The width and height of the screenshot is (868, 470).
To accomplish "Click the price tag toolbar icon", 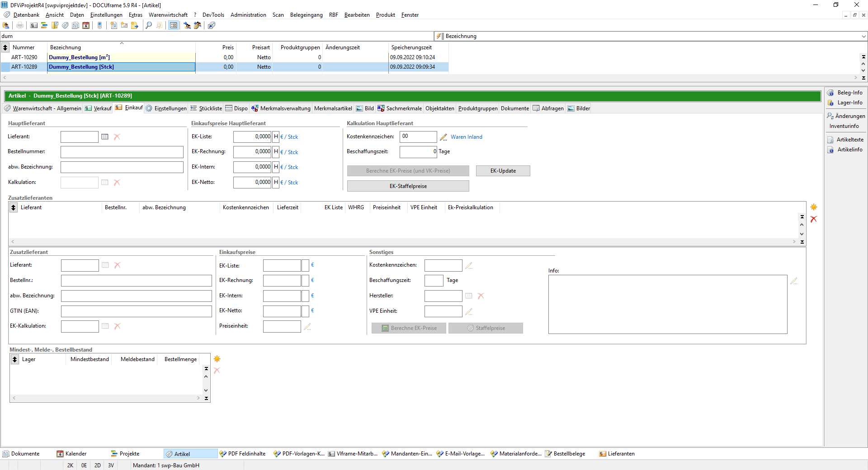I will pyautogui.click(x=65, y=25).
